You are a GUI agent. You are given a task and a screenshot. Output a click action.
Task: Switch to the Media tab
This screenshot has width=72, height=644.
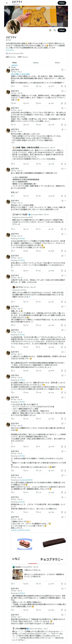57,63
